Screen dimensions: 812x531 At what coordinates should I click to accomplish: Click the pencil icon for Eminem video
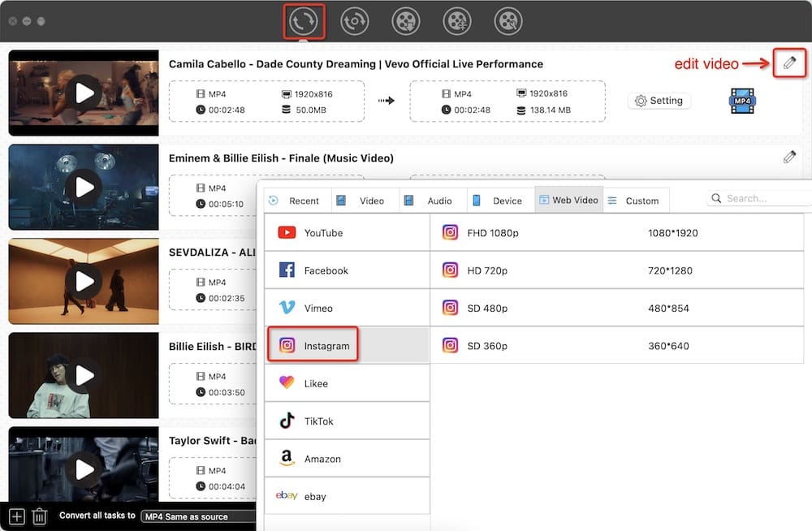click(789, 157)
